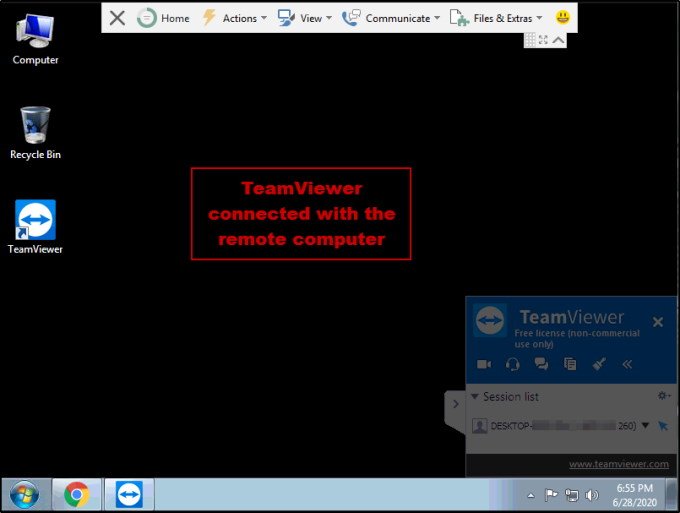Select the TeamViewer desktop shortcut

pos(35,227)
